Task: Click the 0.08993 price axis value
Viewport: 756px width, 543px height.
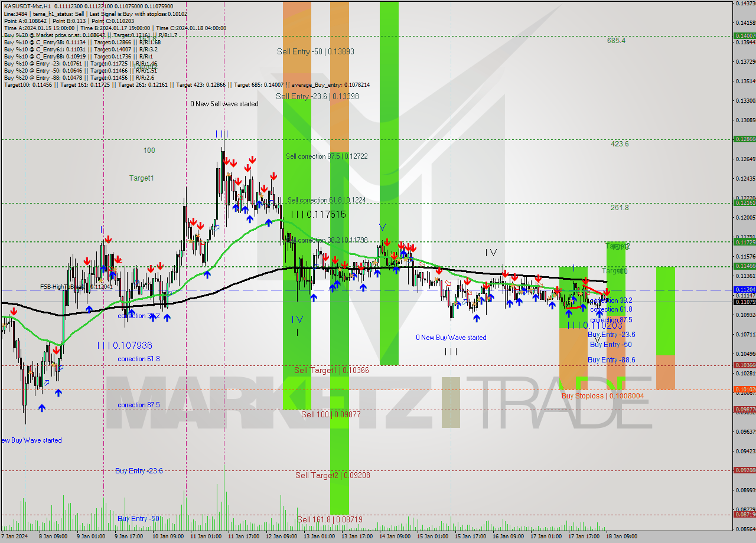Action: [x=745, y=490]
